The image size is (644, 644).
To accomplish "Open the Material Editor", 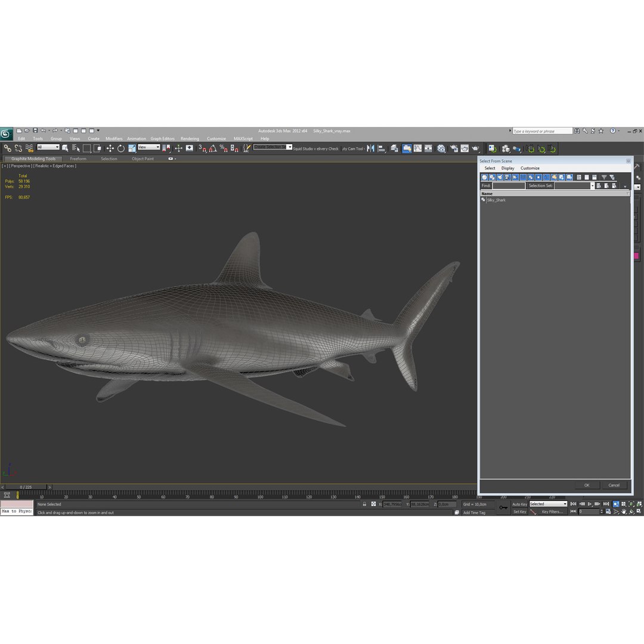I will 441,148.
